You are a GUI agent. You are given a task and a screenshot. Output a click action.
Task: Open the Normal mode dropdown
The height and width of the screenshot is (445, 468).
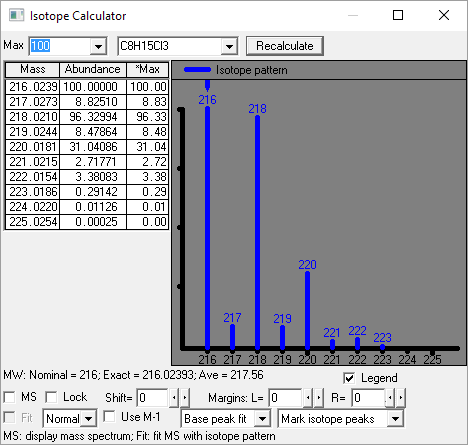pyautogui.click(x=88, y=418)
